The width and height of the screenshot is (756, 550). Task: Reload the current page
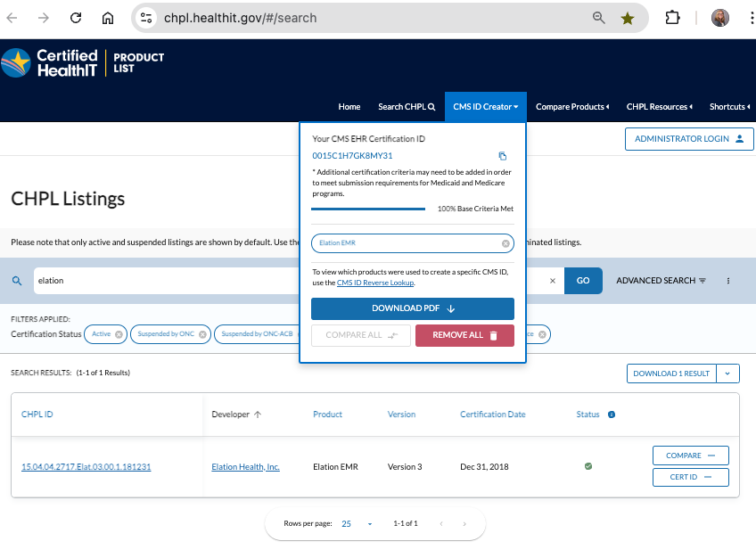[76, 19]
